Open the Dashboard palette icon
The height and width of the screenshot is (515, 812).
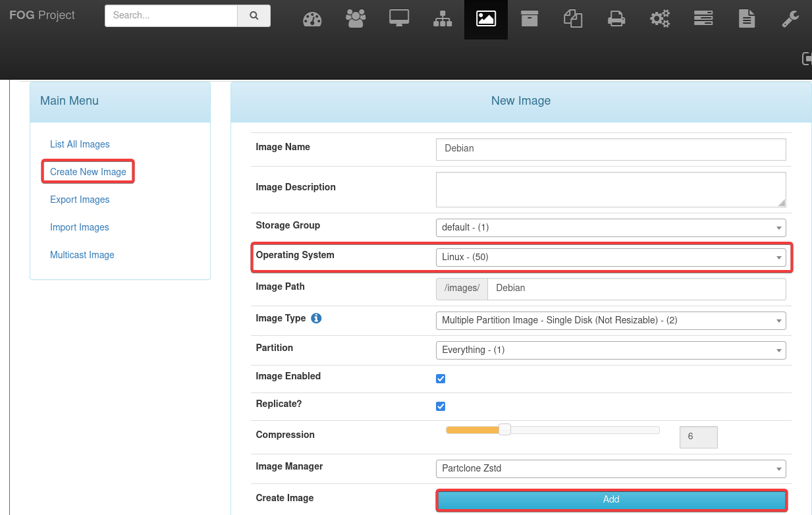311,19
